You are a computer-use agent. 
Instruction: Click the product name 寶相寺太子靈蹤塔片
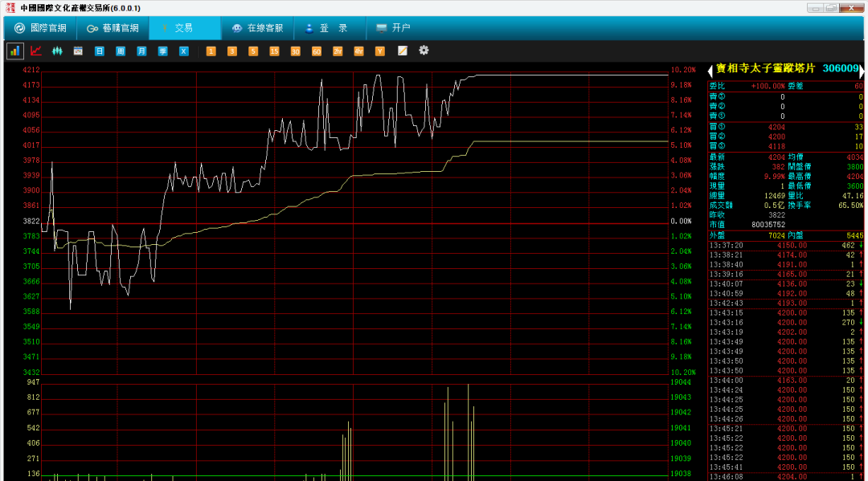click(x=766, y=68)
